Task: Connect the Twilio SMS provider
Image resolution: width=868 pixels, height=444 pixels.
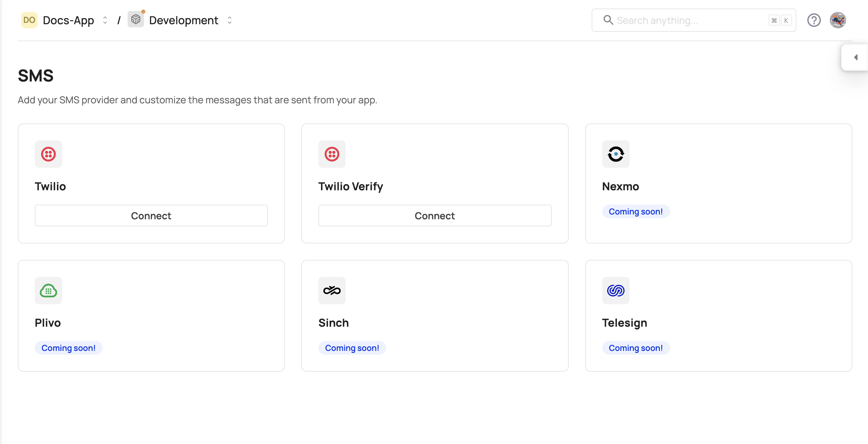Action: (151, 216)
